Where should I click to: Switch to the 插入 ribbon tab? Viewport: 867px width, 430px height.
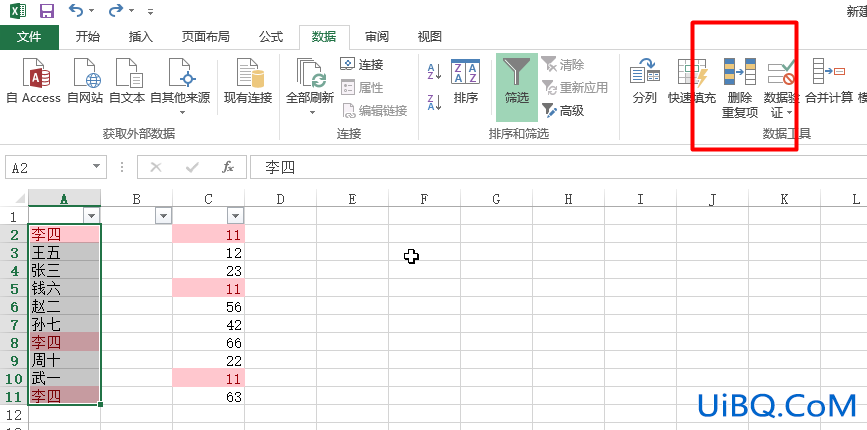[140, 37]
